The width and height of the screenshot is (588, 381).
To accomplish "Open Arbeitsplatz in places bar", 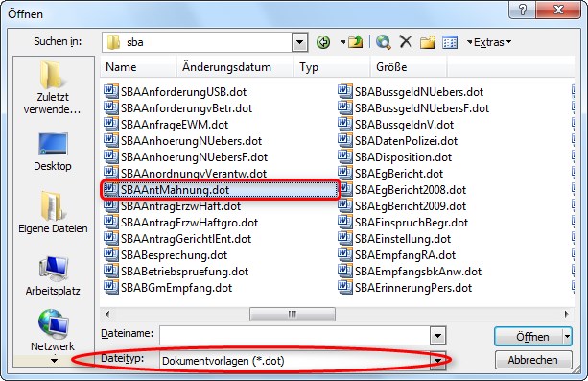I will click(x=53, y=275).
